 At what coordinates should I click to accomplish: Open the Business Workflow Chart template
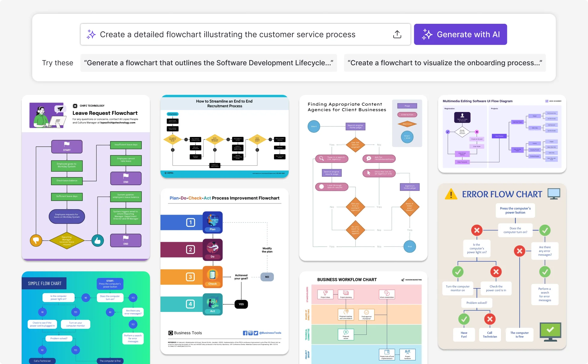pos(363,319)
